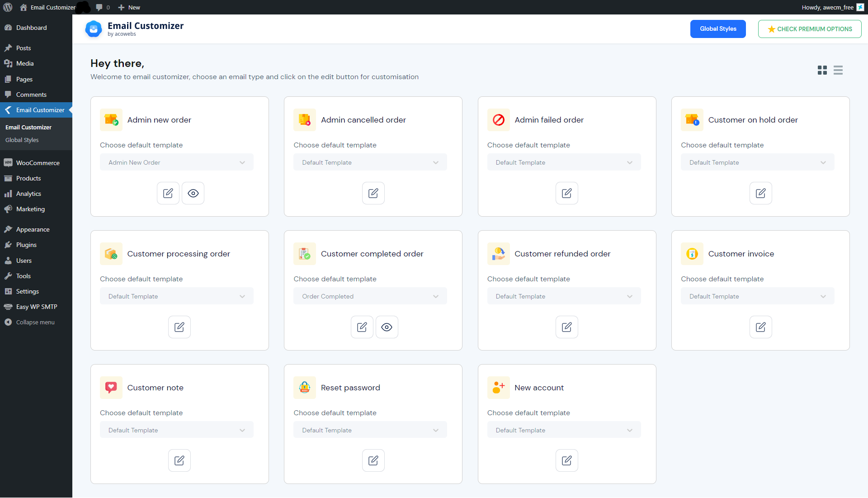The height and width of the screenshot is (498, 868).
Task: Edit the Admin cancelled order template
Action: tap(373, 193)
